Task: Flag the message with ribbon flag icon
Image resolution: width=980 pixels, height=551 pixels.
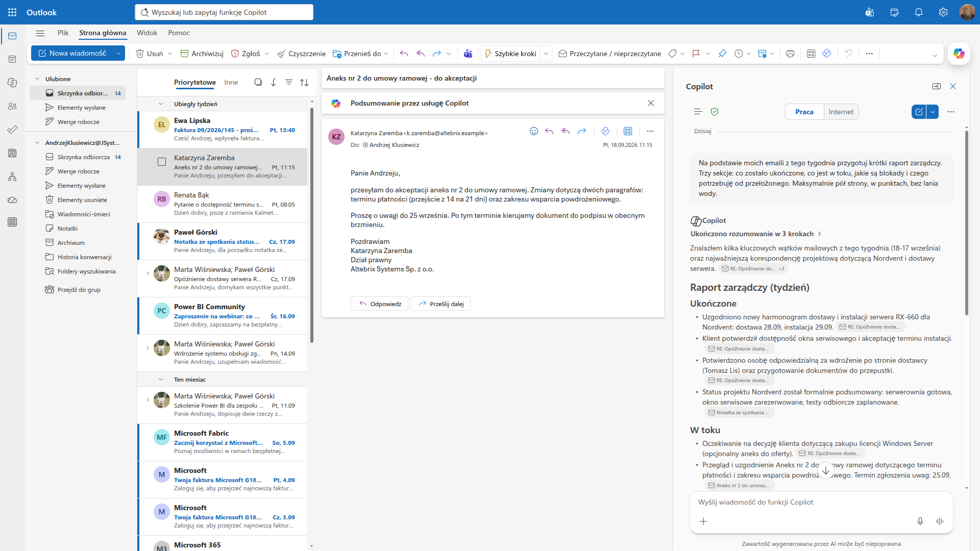Action: coord(696,54)
